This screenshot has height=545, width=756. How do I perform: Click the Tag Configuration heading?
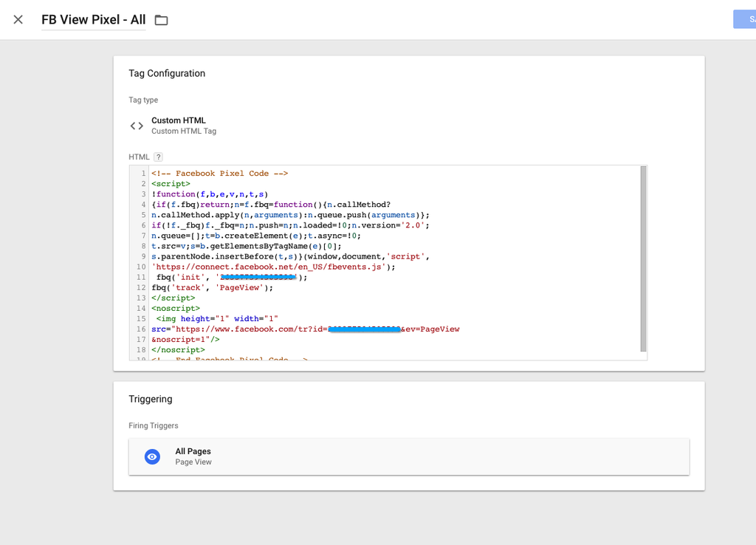(167, 73)
